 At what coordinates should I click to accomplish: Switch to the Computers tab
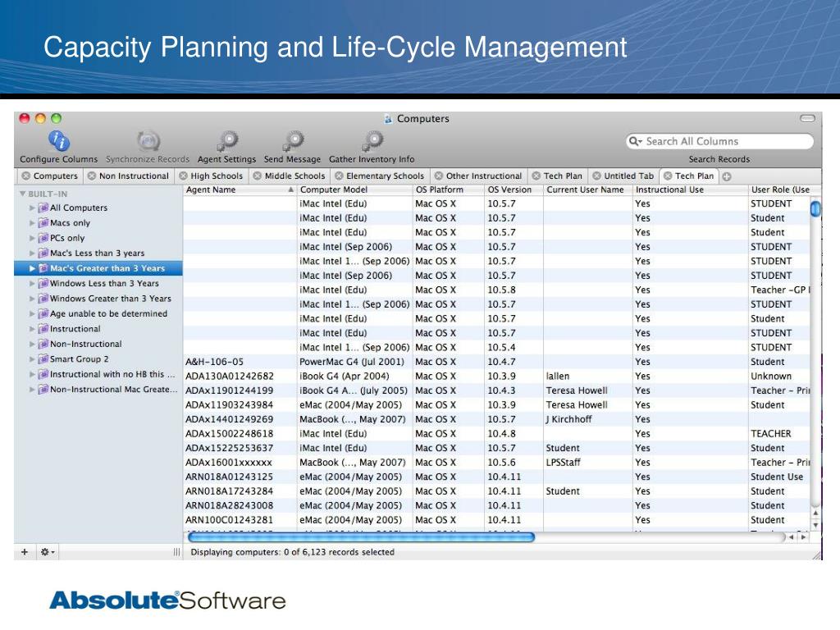(x=50, y=176)
